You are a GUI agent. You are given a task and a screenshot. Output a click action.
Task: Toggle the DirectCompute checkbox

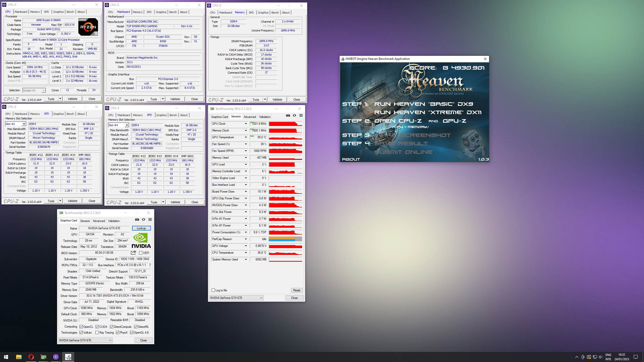(111, 327)
